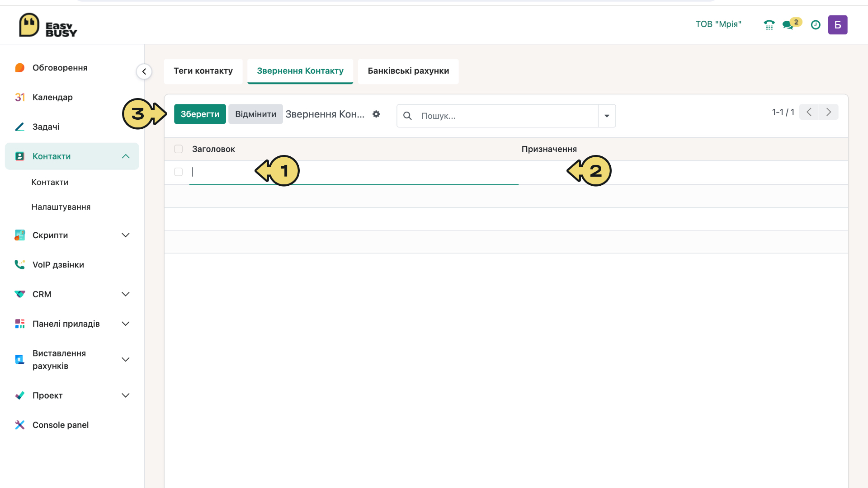This screenshot has width=868, height=488.
Task: Click the Календар 31 icon
Action: 20,97
